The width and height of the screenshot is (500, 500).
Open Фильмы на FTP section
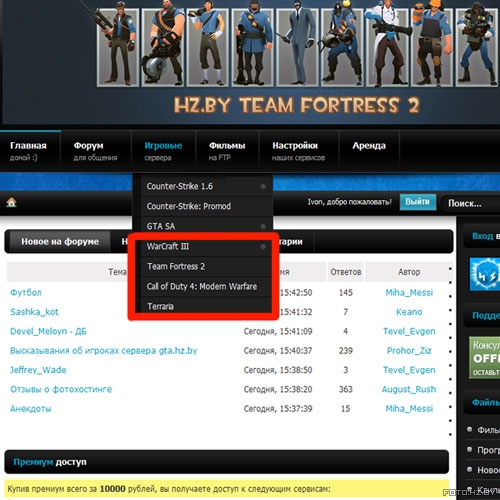click(227, 151)
